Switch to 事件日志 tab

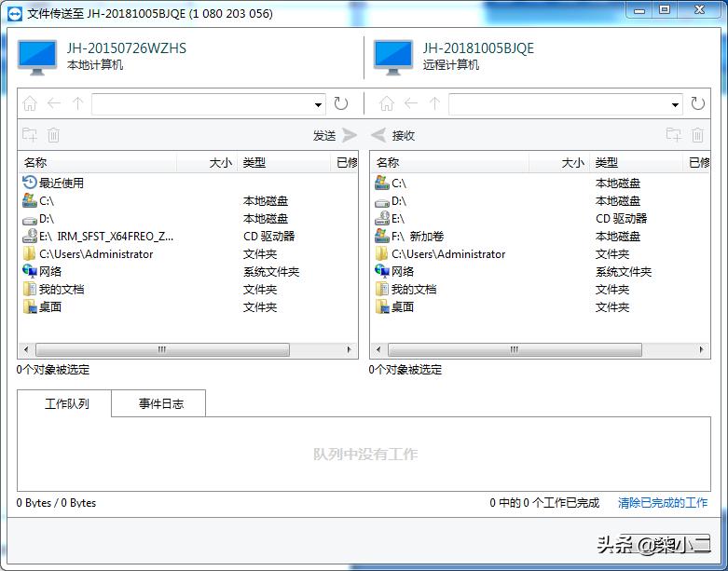click(158, 403)
